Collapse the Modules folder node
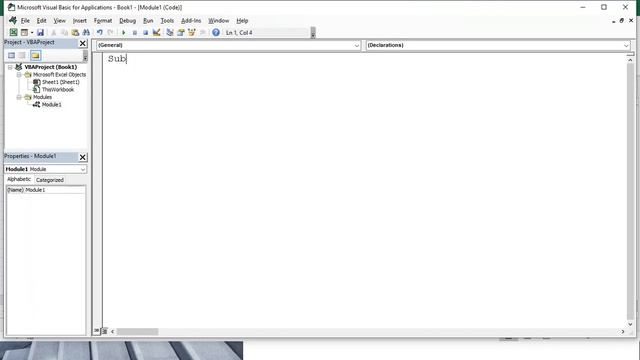This screenshot has height=360, width=640. click(19, 97)
